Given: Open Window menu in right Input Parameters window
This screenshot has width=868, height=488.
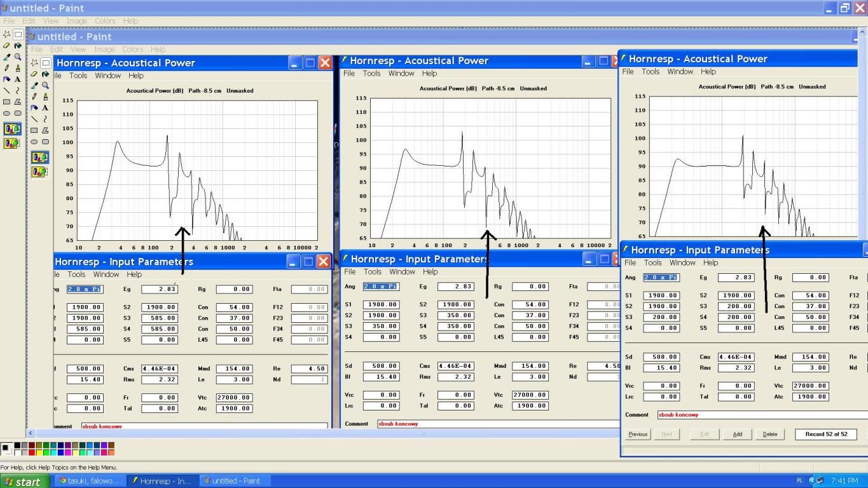Looking at the screenshot, I should click(x=682, y=263).
